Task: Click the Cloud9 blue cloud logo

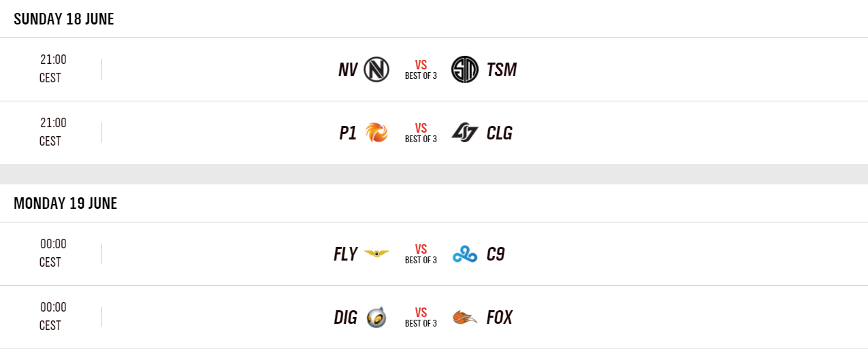Action: [x=465, y=254]
